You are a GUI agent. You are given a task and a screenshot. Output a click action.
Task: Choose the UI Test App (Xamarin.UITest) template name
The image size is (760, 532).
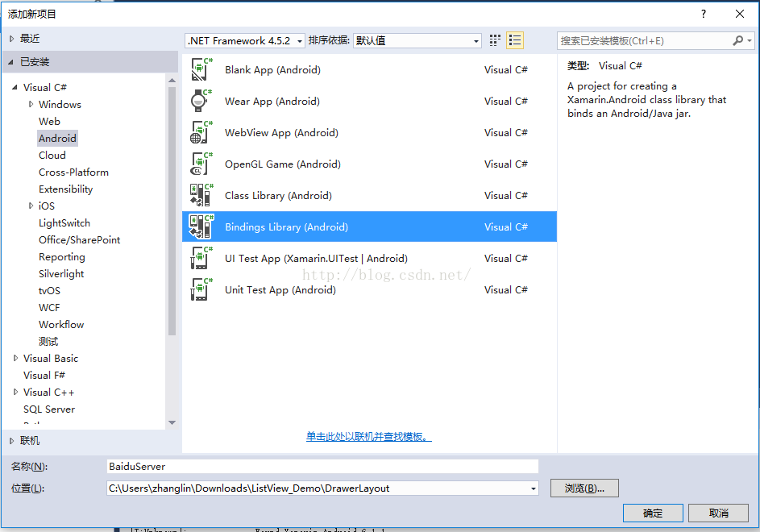tap(316, 259)
